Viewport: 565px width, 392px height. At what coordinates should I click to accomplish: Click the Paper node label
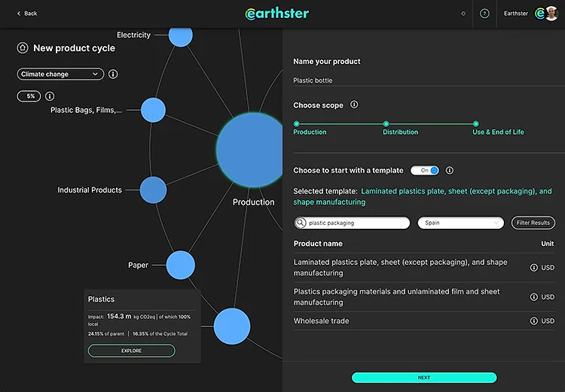138,266
